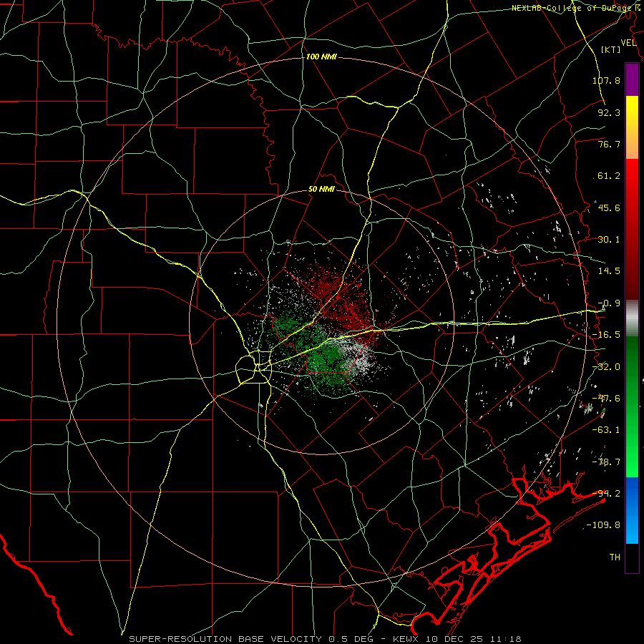Select the 107.8 scale value
644x644 pixels.
606,80
